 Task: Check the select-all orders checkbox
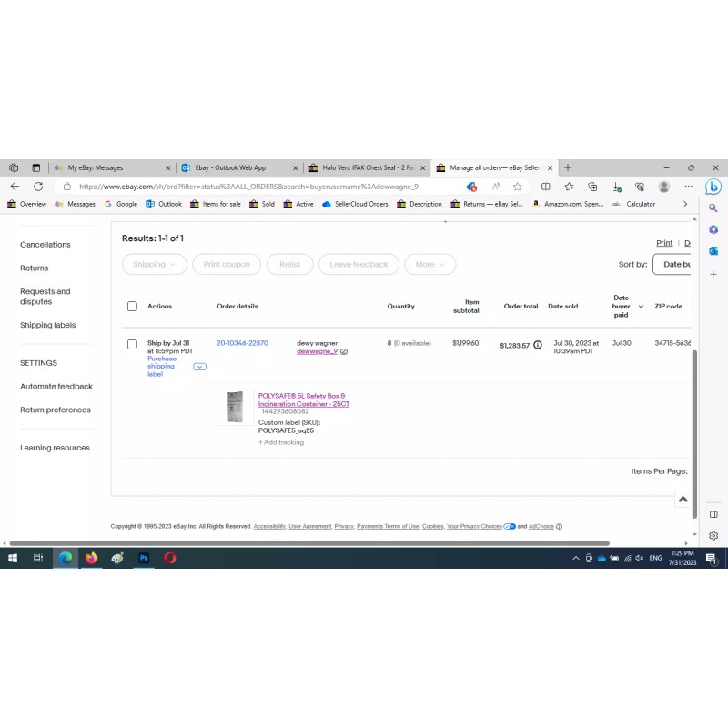[x=132, y=307]
